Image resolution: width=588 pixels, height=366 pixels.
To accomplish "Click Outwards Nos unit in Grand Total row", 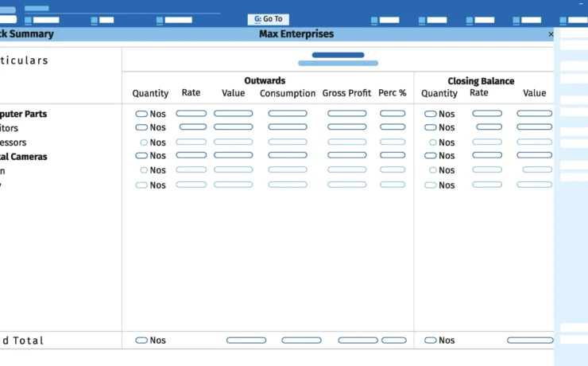I will pyautogui.click(x=157, y=340).
